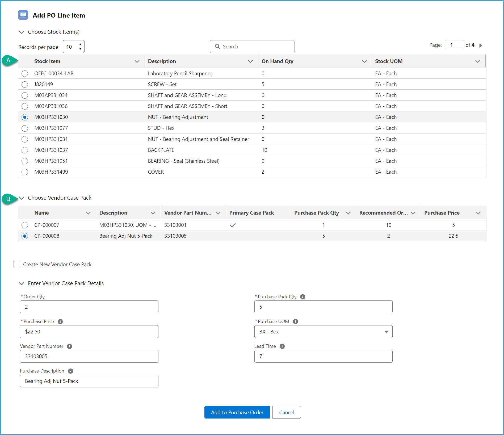Collapse the Choose Stock Item(s) section
Screen dimensions: 504x435
[x=22, y=32]
